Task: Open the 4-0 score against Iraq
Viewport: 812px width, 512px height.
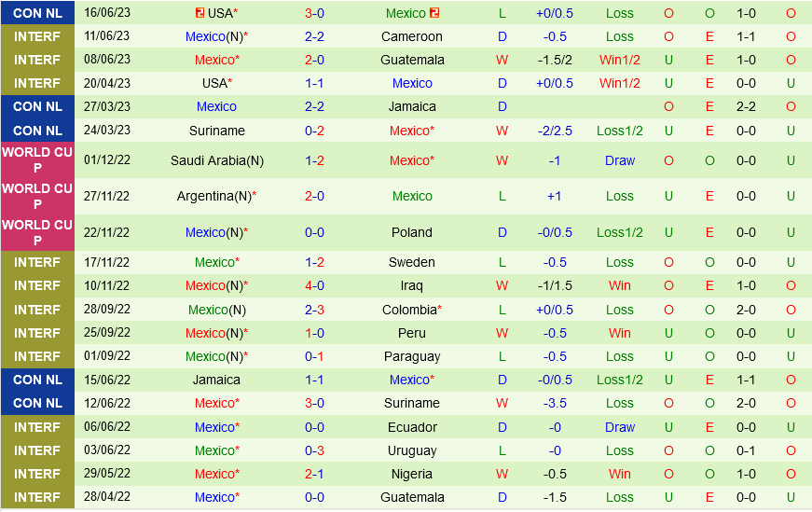Action: tap(314, 285)
